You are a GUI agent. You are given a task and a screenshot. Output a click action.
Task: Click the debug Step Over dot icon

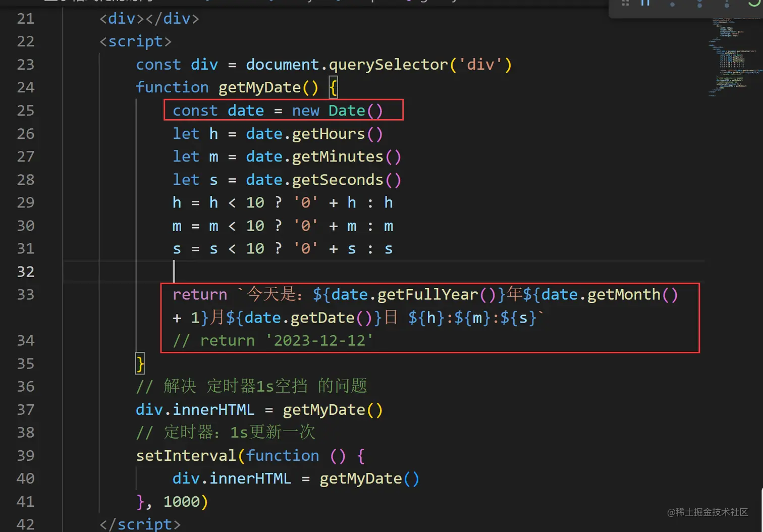[x=673, y=4]
